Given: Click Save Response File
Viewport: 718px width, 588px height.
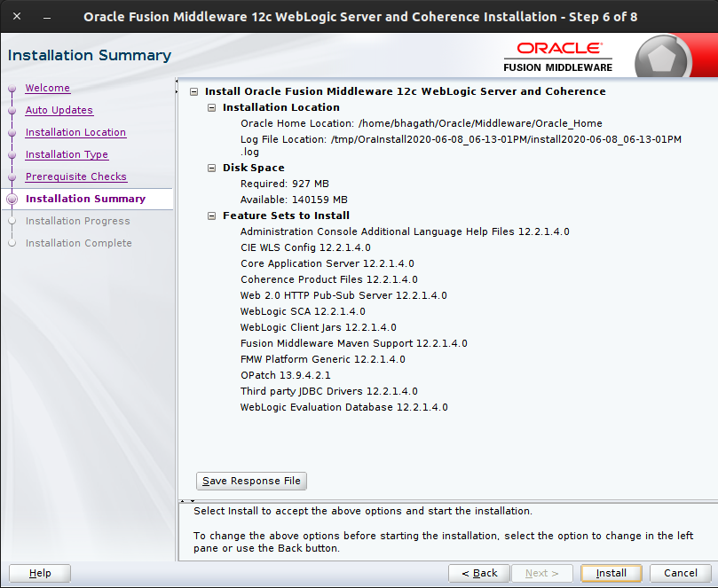Looking at the screenshot, I should (251, 481).
